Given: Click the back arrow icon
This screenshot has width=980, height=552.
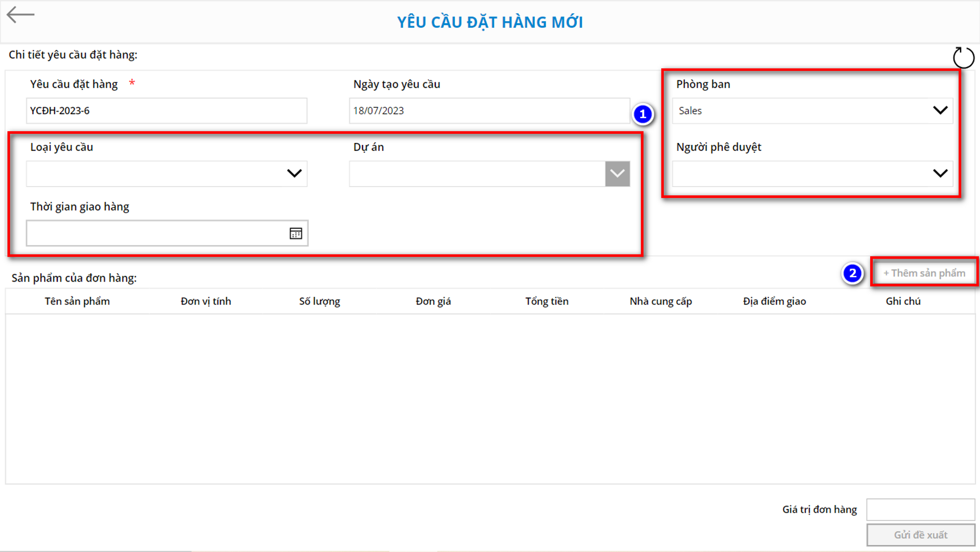Looking at the screenshot, I should point(21,15).
